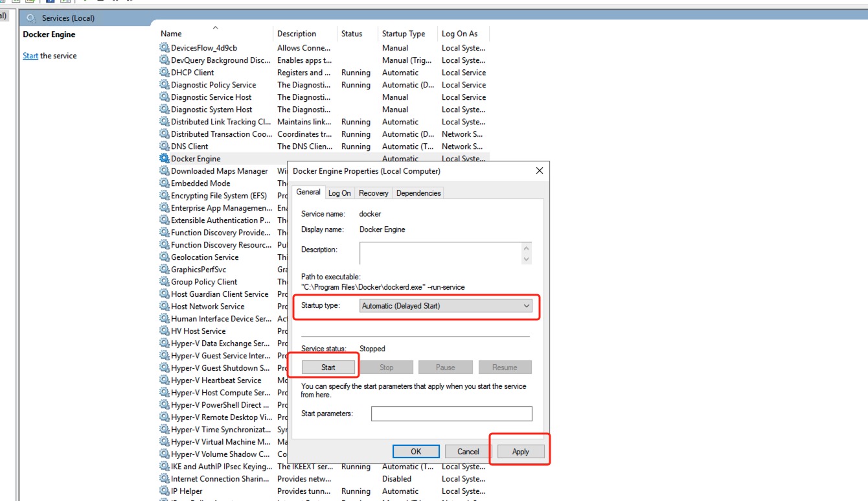Click the gear icon beside Geolocation Service
868x501 pixels.
point(165,257)
